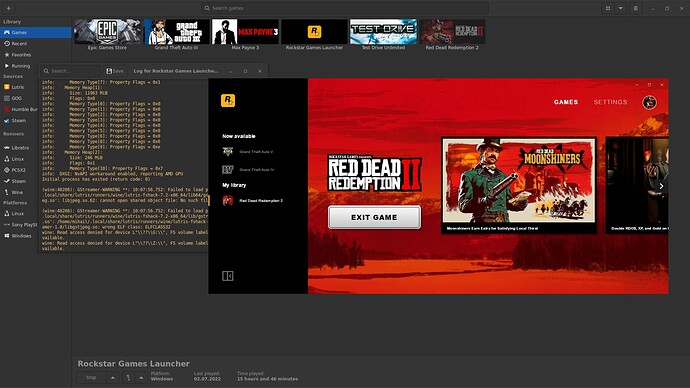Click the Windows platform value in the bottom bar
This screenshot has height=388, width=690.
tap(162, 379)
